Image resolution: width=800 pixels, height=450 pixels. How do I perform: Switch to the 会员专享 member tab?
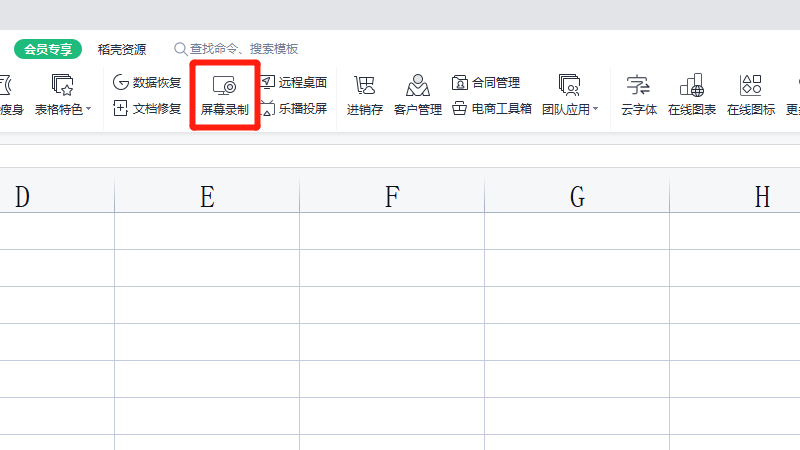[x=48, y=49]
